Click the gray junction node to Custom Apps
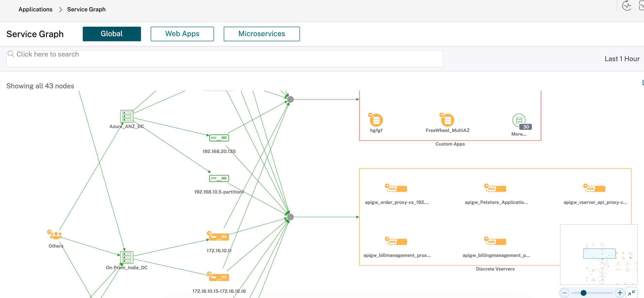Image resolution: width=644 pixels, height=298 pixels. 290,99
